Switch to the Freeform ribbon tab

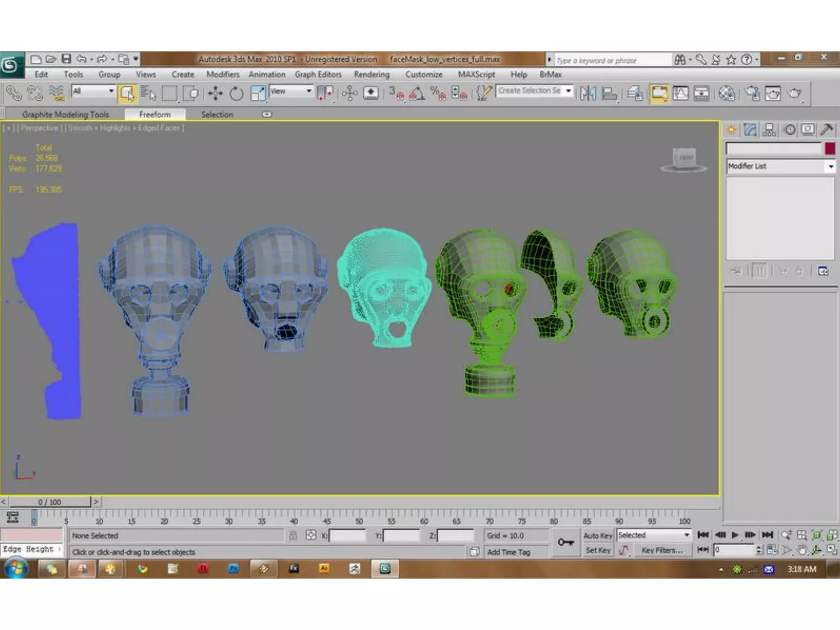click(155, 114)
